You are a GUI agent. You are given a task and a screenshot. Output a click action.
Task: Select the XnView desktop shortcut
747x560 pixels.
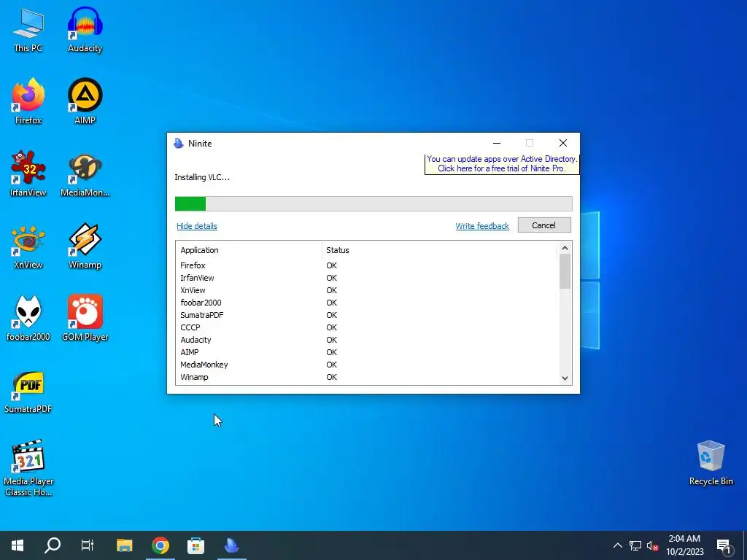(28, 246)
